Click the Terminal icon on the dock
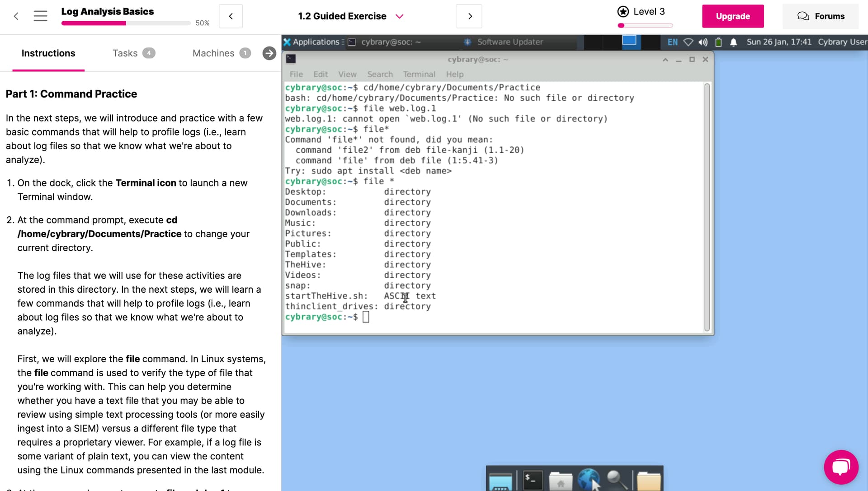 [x=533, y=481]
